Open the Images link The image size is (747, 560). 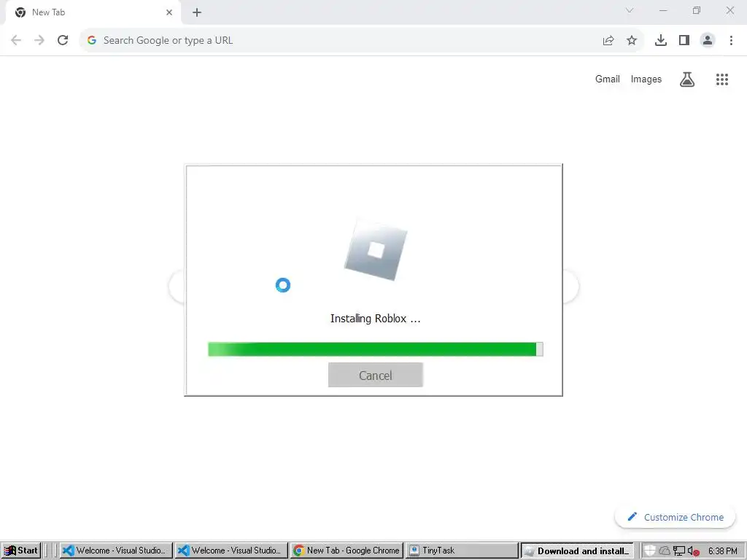point(646,79)
